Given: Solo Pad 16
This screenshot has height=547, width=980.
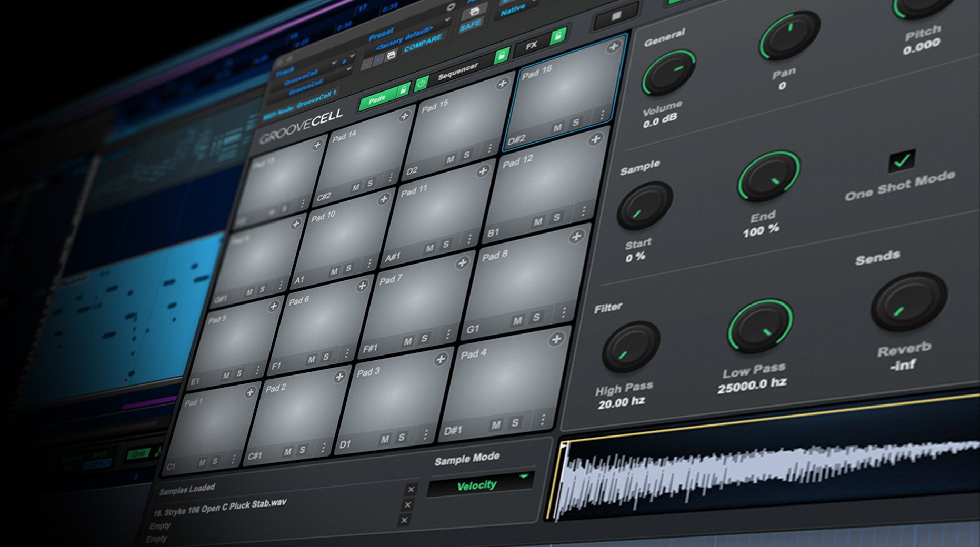Looking at the screenshot, I should [576, 122].
